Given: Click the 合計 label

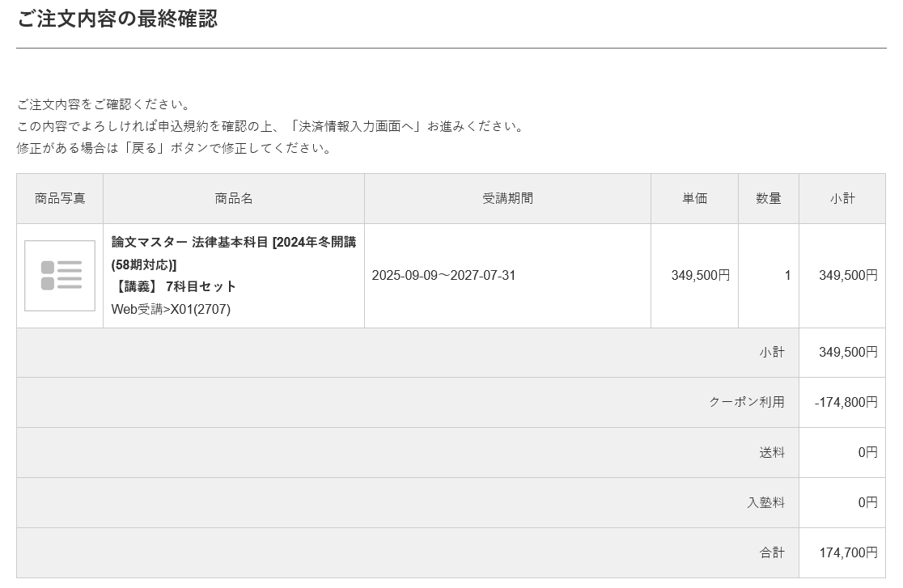Looking at the screenshot, I should [x=772, y=552].
